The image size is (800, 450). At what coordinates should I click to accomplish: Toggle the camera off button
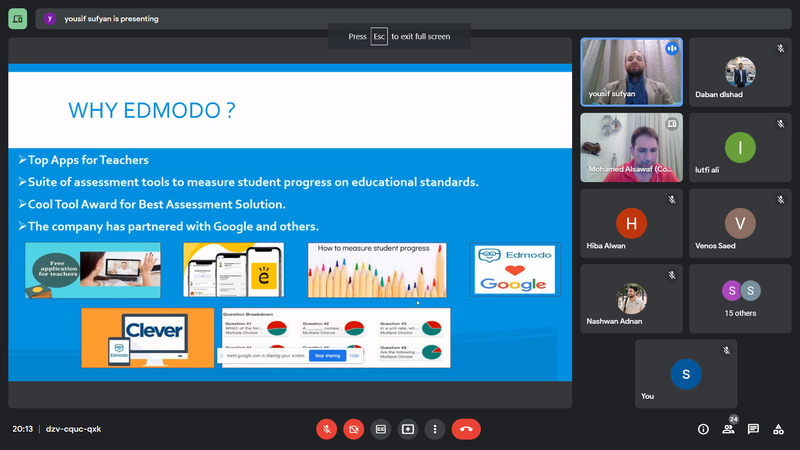point(354,429)
